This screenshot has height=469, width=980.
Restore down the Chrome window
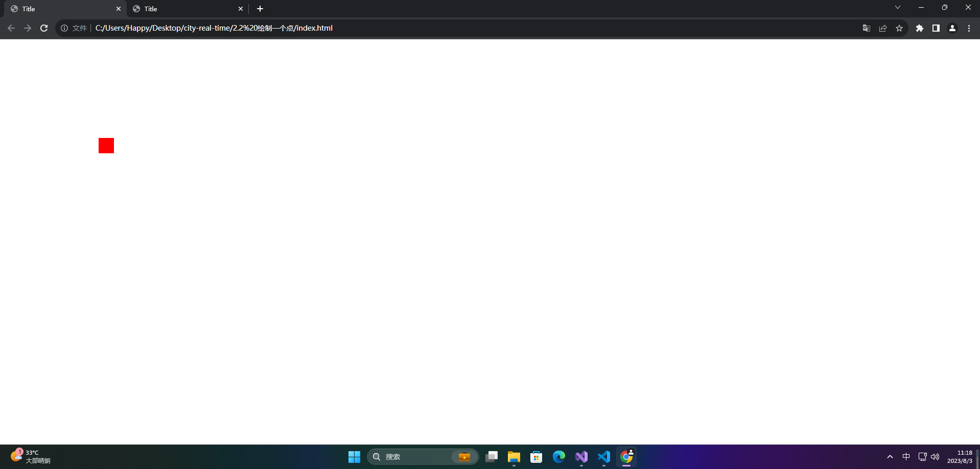click(945, 7)
